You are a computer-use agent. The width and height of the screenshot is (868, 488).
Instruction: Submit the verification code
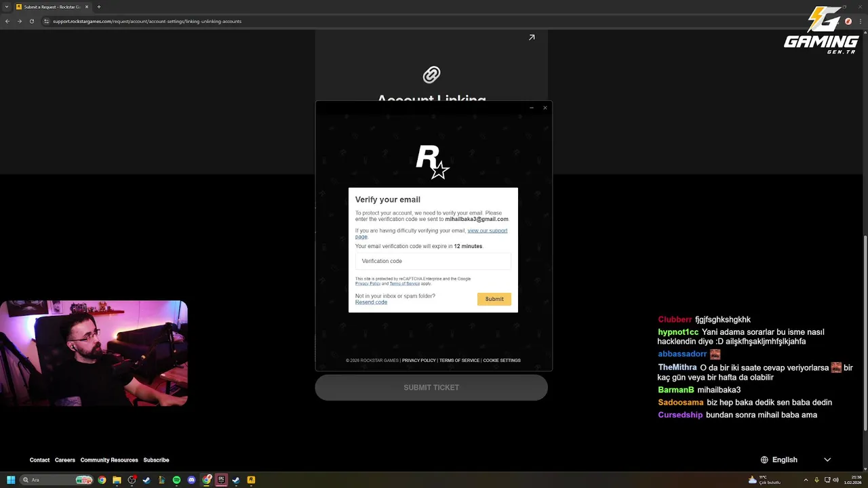[x=494, y=299]
